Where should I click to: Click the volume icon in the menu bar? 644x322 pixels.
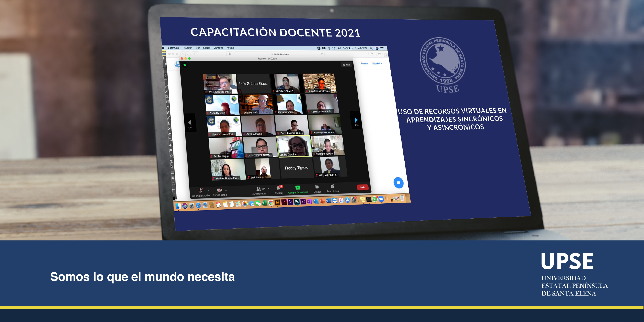(339, 48)
